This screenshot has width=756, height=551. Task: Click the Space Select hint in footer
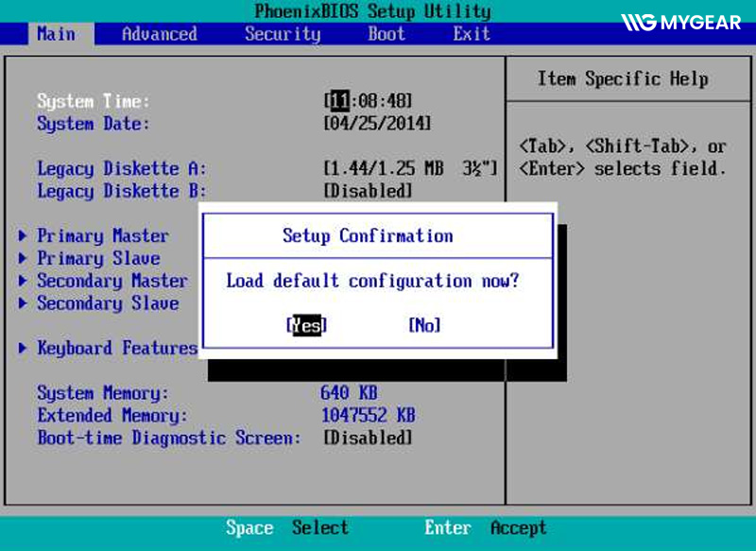pos(287,528)
